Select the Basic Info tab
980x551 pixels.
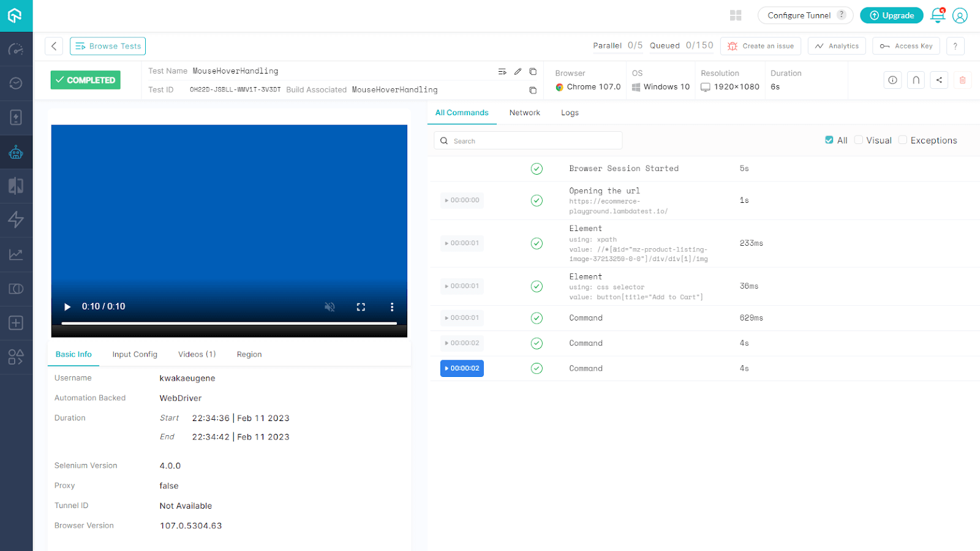click(x=73, y=354)
